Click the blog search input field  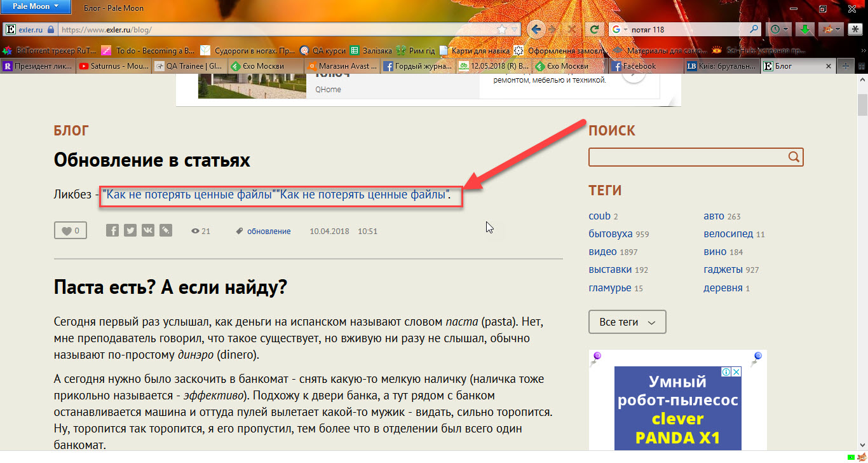tap(688, 157)
